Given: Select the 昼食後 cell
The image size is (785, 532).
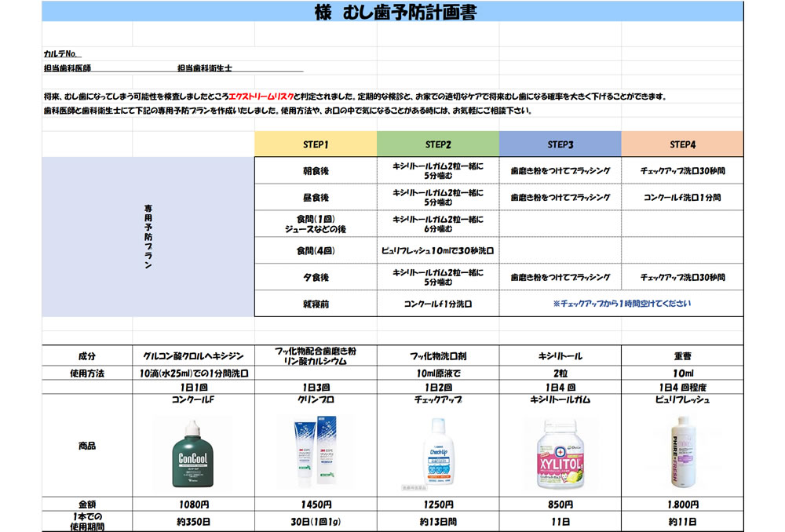Looking at the screenshot, I should tap(316, 197).
